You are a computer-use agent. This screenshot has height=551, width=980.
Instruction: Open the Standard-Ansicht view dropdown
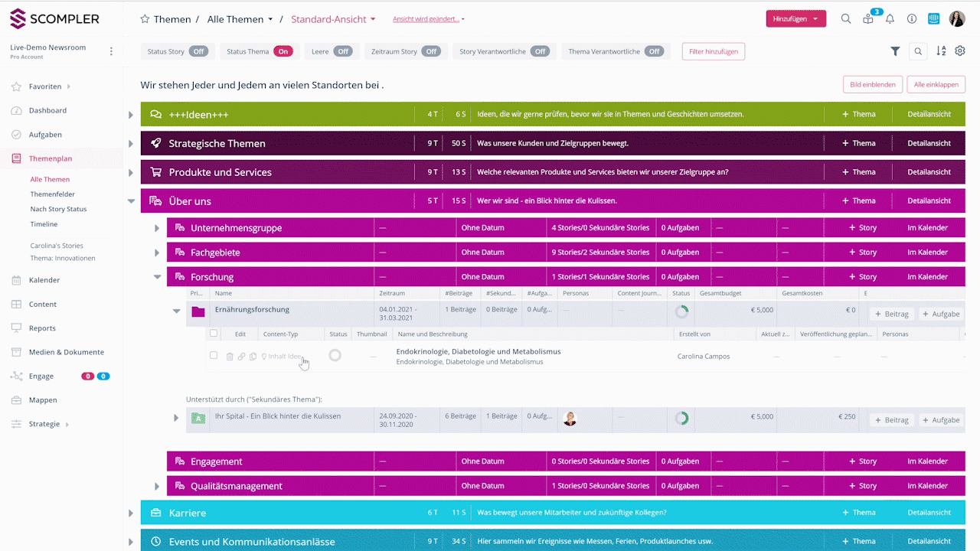(x=333, y=19)
